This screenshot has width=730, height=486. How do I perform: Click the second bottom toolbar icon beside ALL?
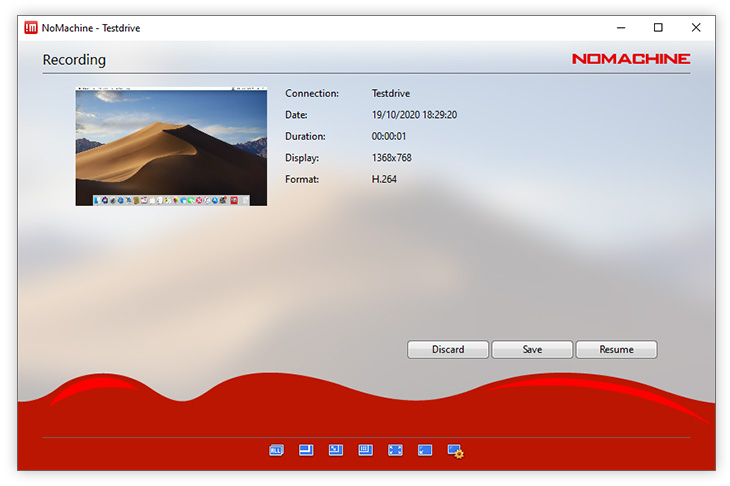tap(306, 451)
